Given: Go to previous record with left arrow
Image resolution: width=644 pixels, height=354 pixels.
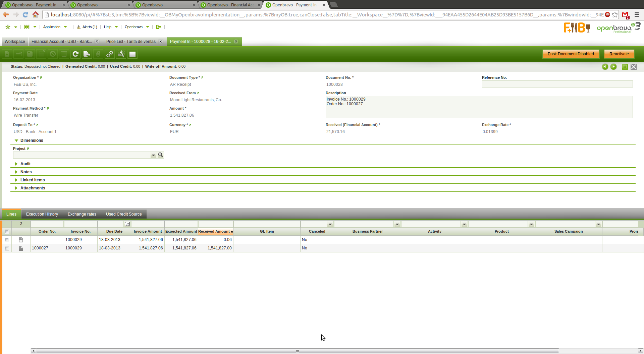Looking at the screenshot, I should tap(605, 67).
